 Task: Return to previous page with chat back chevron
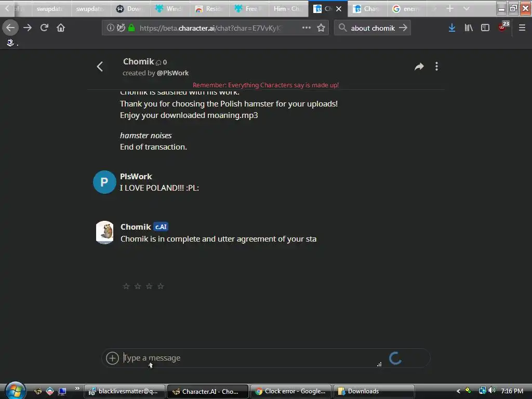tap(100, 66)
